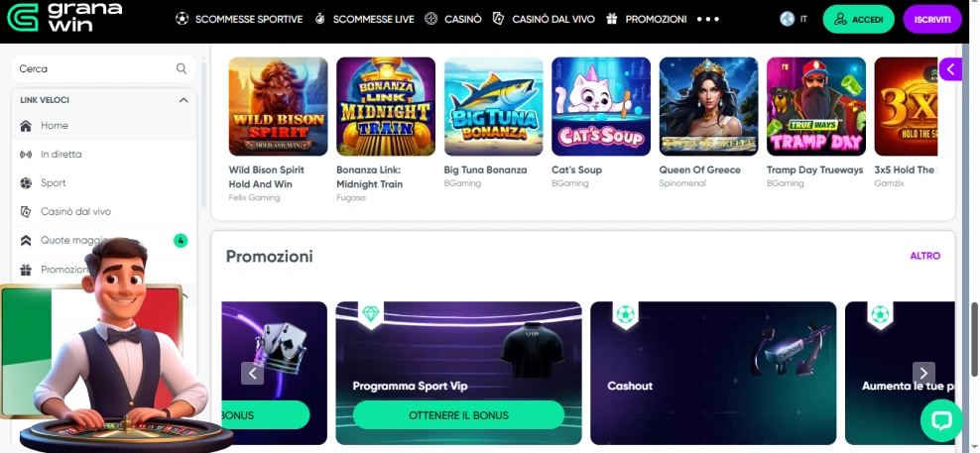
Task: Click the Casinò dal vivo cards icon
Action: click(26, 212)
